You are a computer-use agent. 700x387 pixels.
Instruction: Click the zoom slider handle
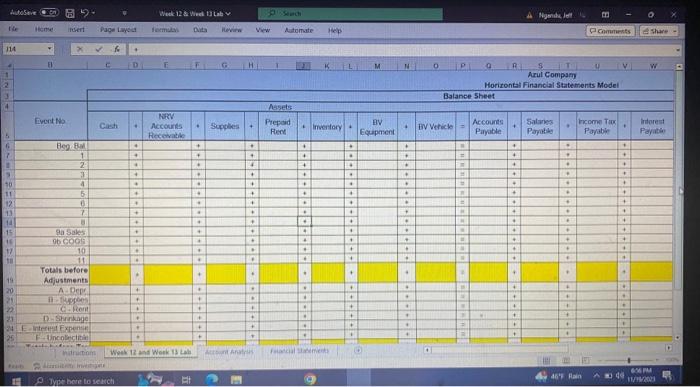[x=629, y=360]
